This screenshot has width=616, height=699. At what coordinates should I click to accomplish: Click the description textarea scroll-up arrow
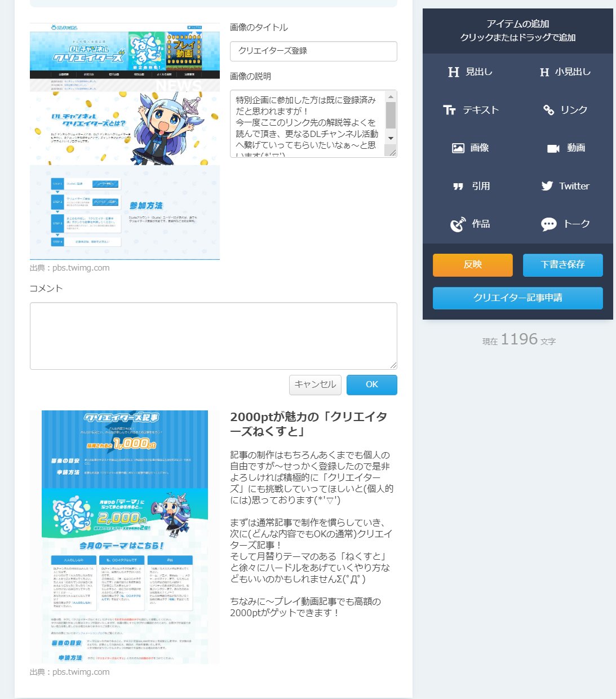[x=391, y=96]
